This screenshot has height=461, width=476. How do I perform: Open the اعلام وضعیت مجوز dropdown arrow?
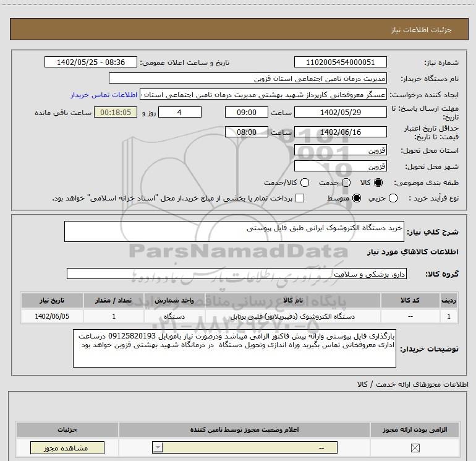click(158, 447)
